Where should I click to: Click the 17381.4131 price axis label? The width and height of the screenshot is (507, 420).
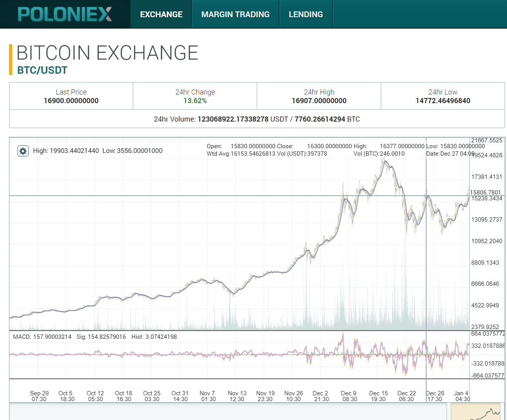click(x=487, y=177)
